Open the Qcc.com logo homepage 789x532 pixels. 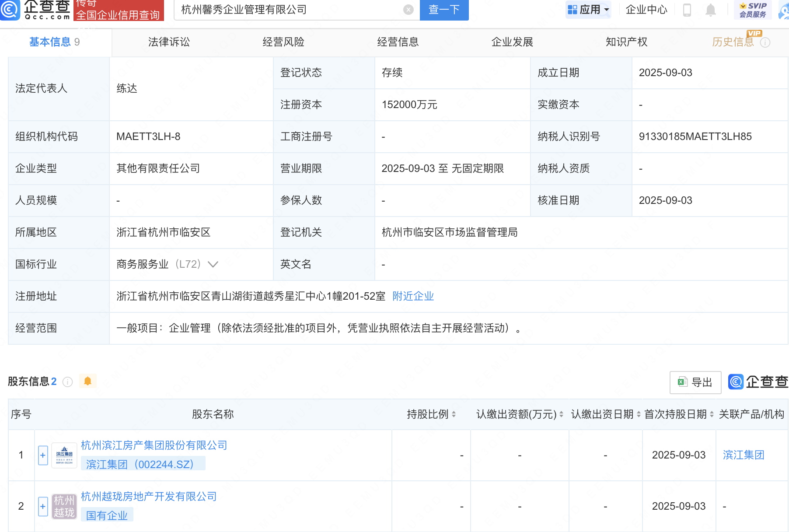point(36,10)
